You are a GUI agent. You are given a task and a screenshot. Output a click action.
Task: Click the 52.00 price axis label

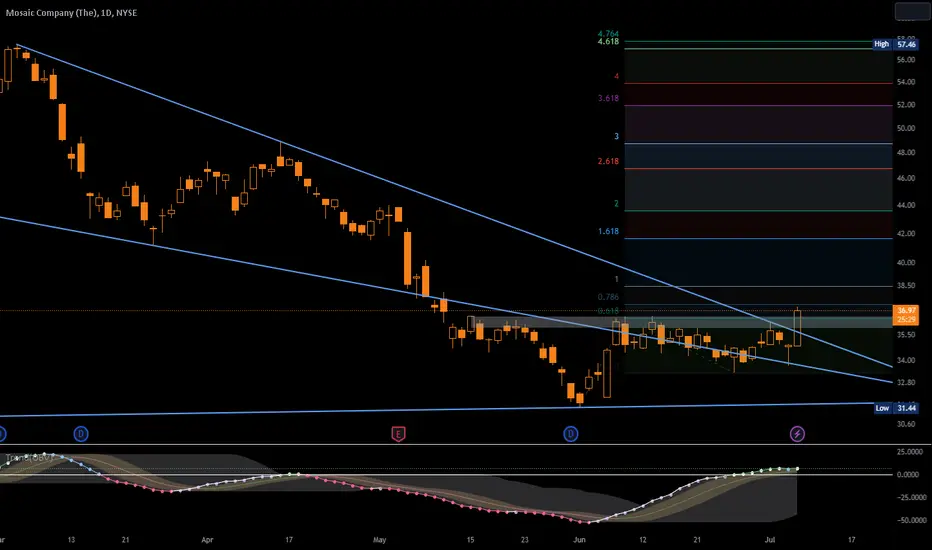[x=906, y=105]
